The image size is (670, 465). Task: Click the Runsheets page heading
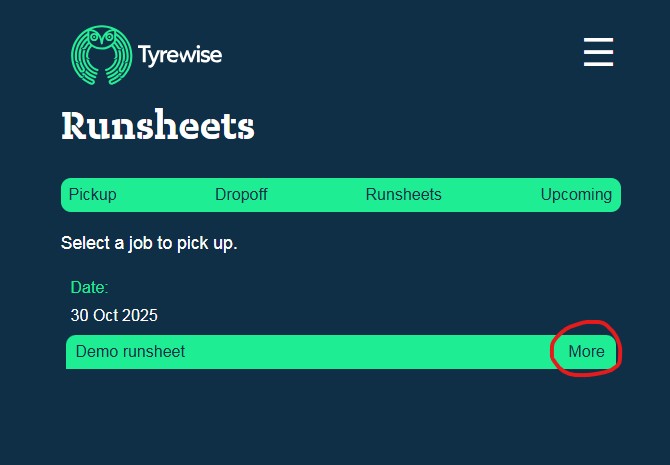pyautogui.click(x=158, y=127)
